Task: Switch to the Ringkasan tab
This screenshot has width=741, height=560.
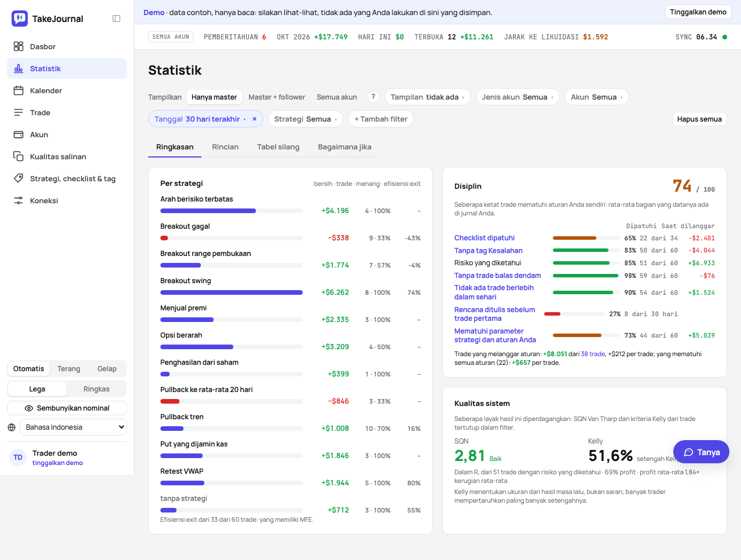Action: 175,147
